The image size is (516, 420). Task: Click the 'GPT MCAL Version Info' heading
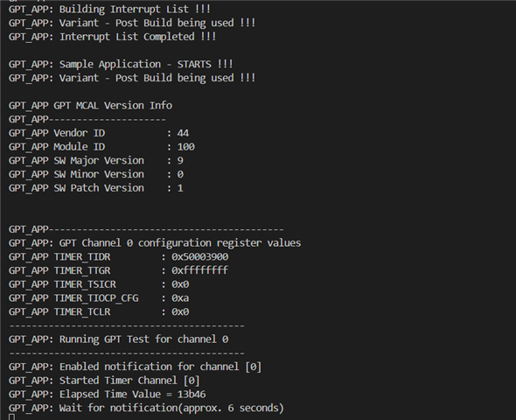point(90,106)
